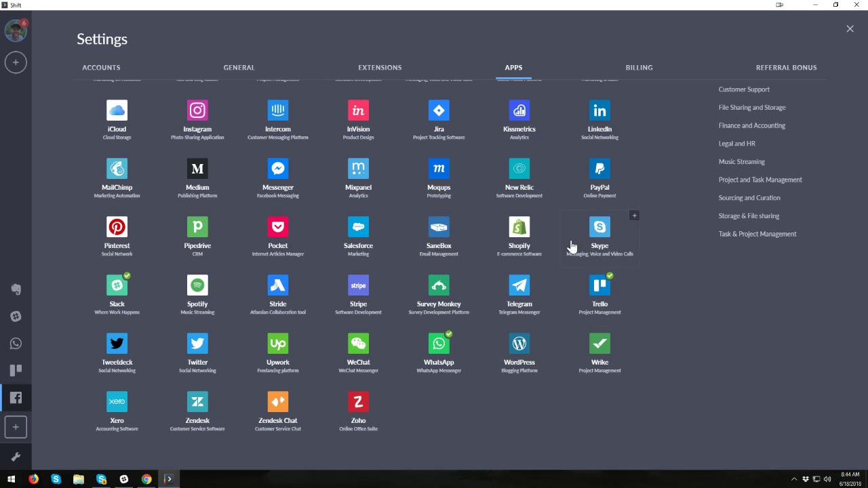Click the Pinterest app icon
This screenshot has height=488, width=868.
pos(117,227)
